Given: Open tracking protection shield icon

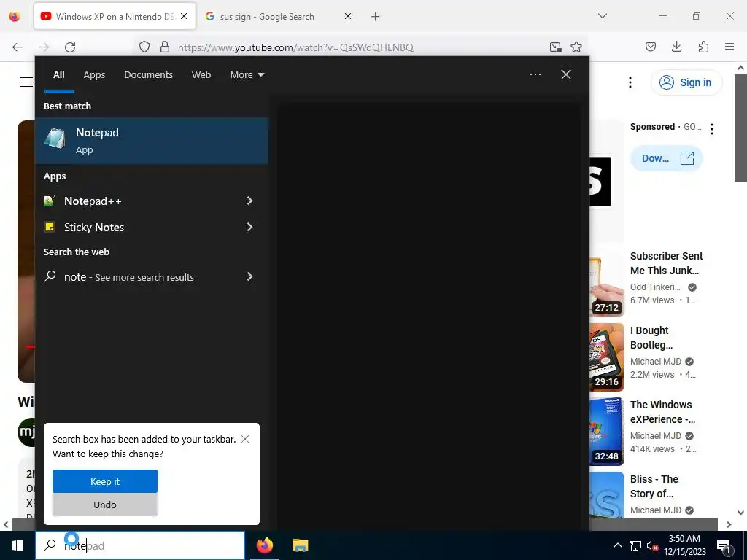Looking at the screenshot, I should click(144, 47).
